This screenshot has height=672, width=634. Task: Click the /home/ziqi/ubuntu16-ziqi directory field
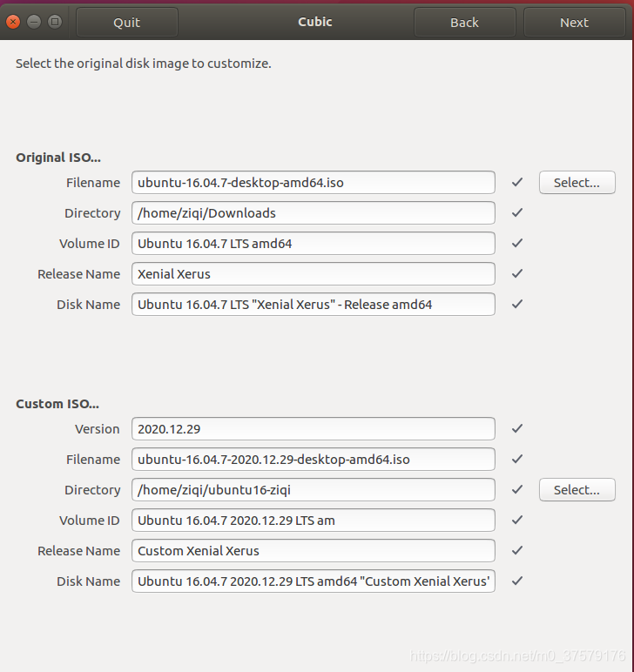click(x=314, y=490)
